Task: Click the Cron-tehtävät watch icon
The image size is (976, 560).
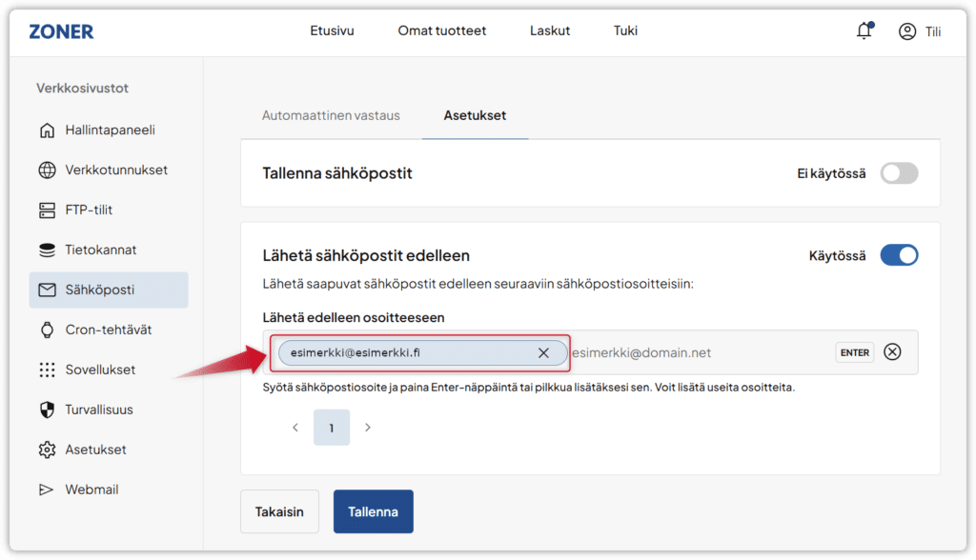Action: pyautogui.click(x=47, y=330)
